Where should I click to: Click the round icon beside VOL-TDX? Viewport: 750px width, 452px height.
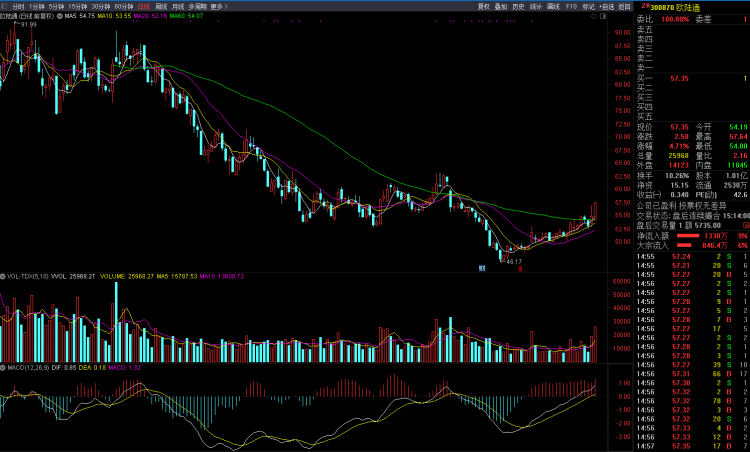[x=4, y=276]
